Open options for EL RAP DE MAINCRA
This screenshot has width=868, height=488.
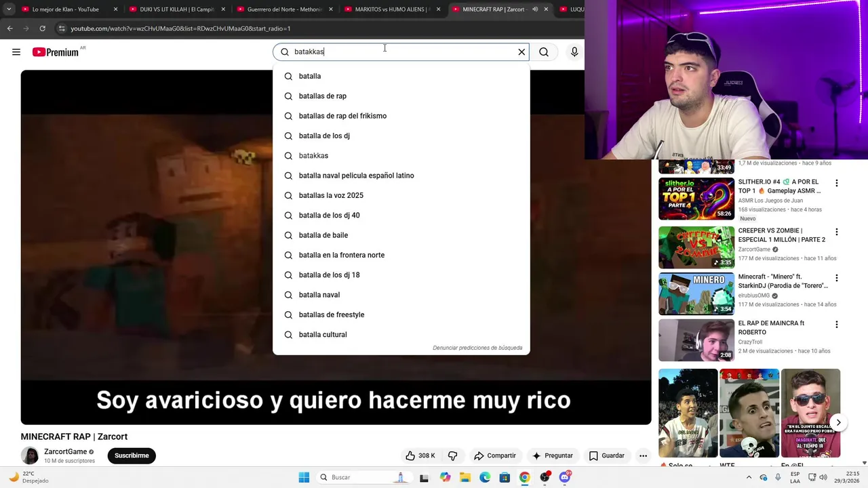point(836,325)
